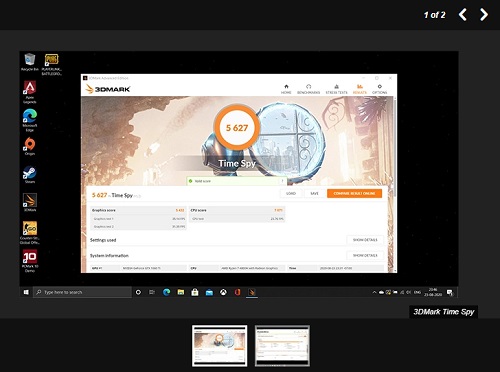Show details for System information
500x372 pixels.
tap(365, 255)
